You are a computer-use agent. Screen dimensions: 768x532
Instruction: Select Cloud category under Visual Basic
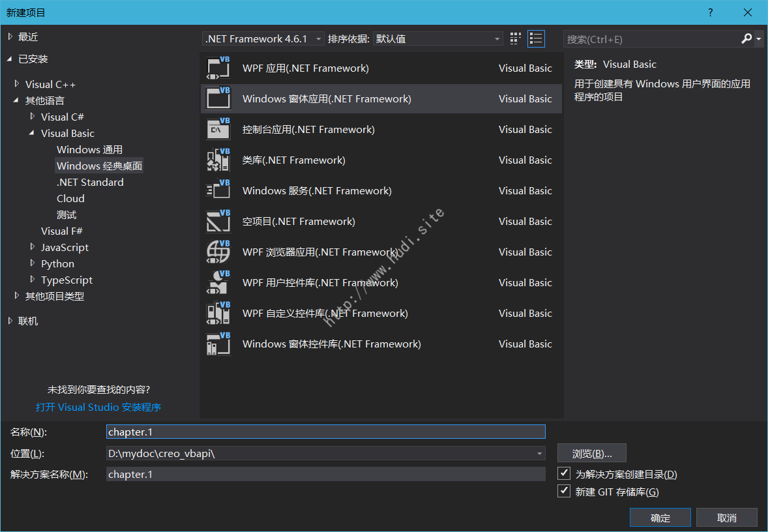tap(70, 198)
